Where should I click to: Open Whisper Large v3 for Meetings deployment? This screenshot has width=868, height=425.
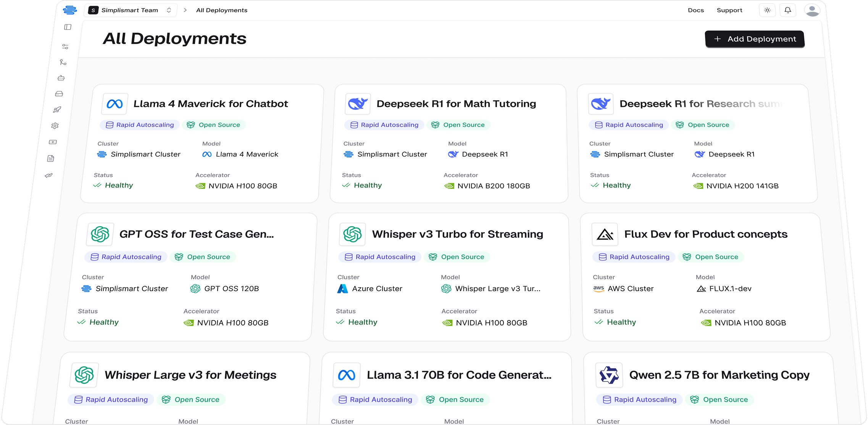coord(190,375)
